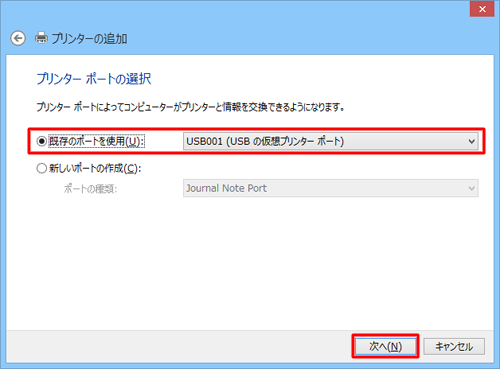
Task: Click the キャンセル button
Action: point(454,347)
